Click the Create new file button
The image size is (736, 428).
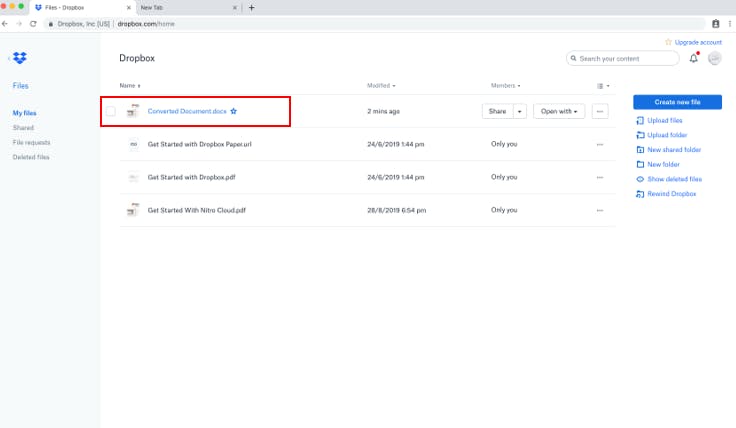[677, 102]
